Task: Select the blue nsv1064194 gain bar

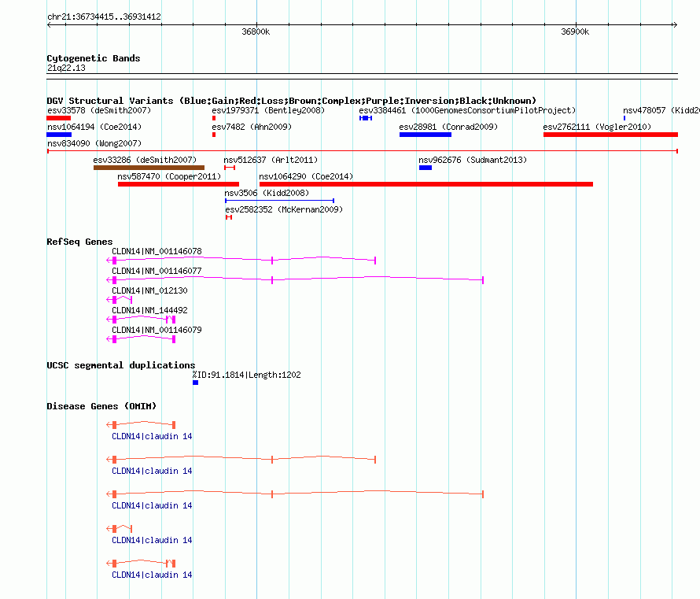Action: coord(59,135)
